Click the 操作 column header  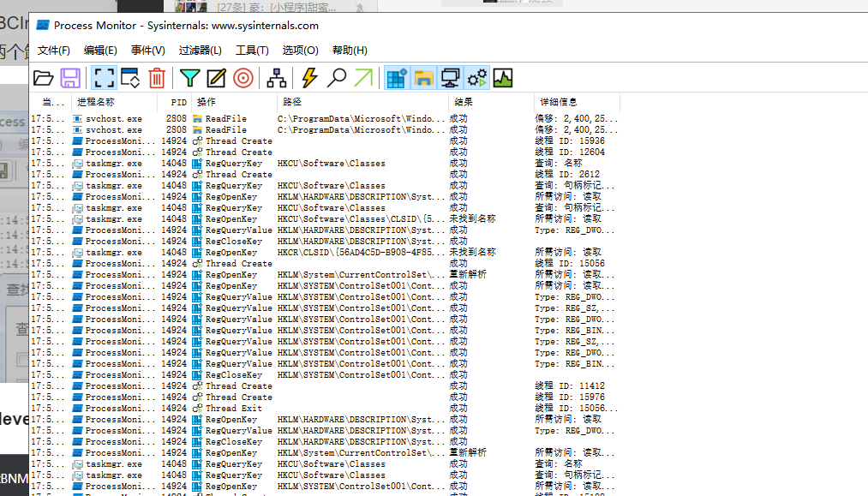pos(235,102)
